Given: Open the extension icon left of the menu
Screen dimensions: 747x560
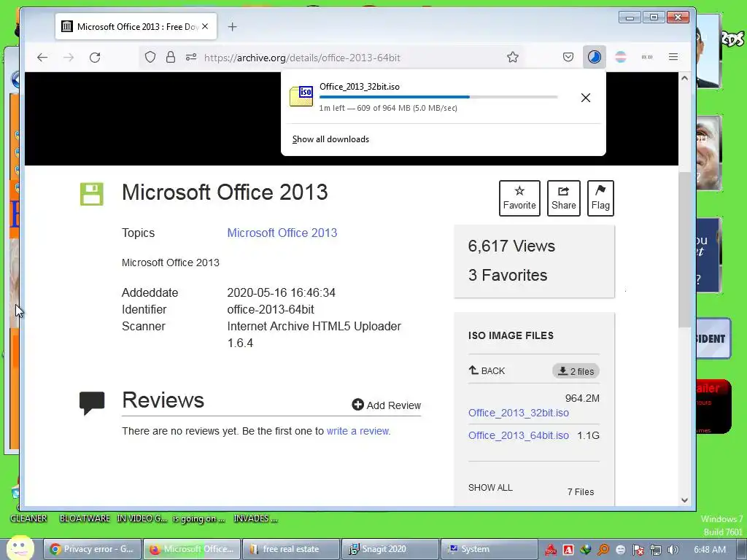Looking at the screenshot, I should [x=647, y=57].
